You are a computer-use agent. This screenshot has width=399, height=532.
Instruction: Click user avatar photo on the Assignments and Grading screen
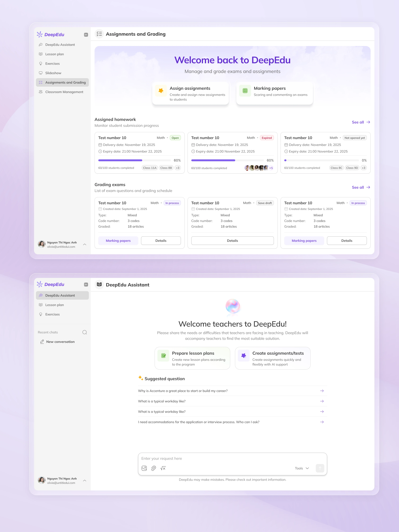point(42,244)
